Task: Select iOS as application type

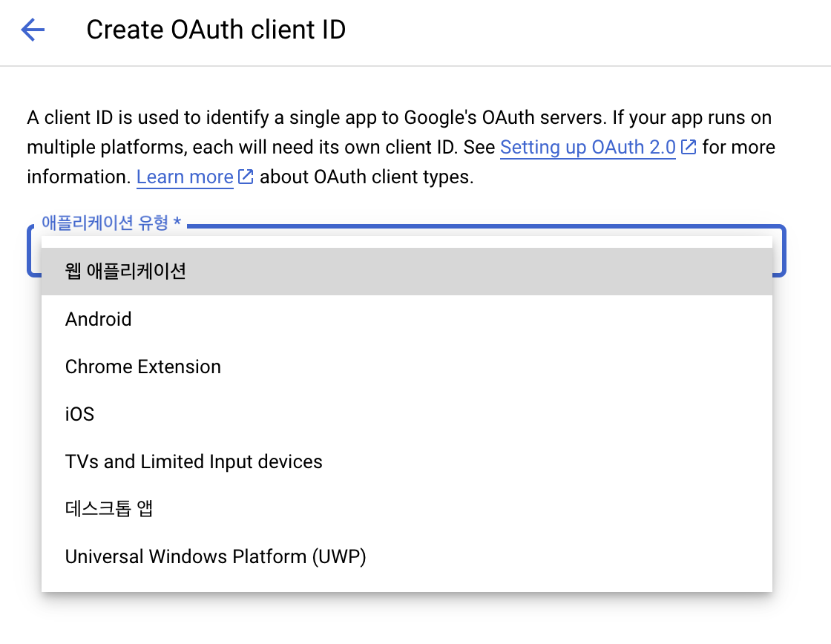Action: click(407, 414)
